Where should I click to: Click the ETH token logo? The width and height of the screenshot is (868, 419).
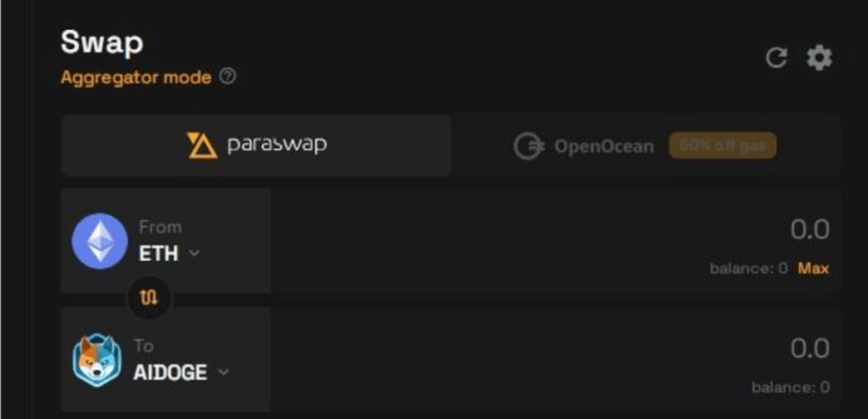(x=100, y=241)
